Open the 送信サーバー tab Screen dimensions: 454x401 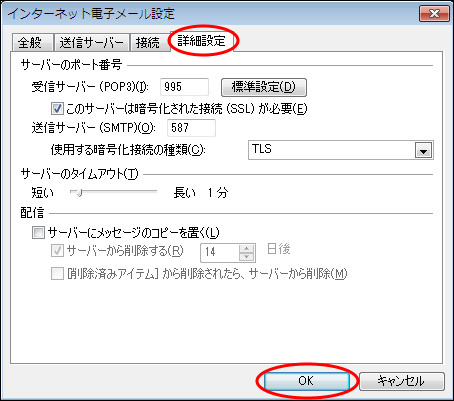pyautogui.click(x=91, y=42)
